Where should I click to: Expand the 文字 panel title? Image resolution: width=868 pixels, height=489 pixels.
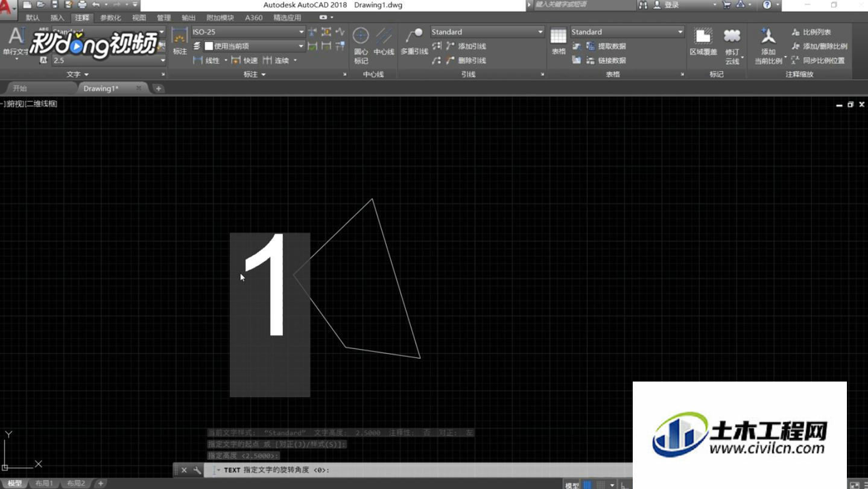pyautogui.click(x=77, y=74)
